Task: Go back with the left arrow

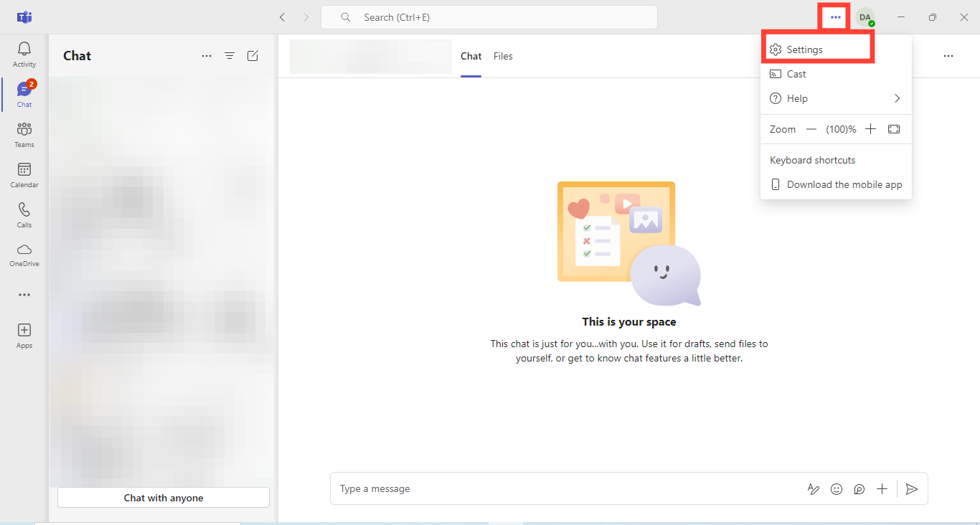Action: (x=282, y=17)
